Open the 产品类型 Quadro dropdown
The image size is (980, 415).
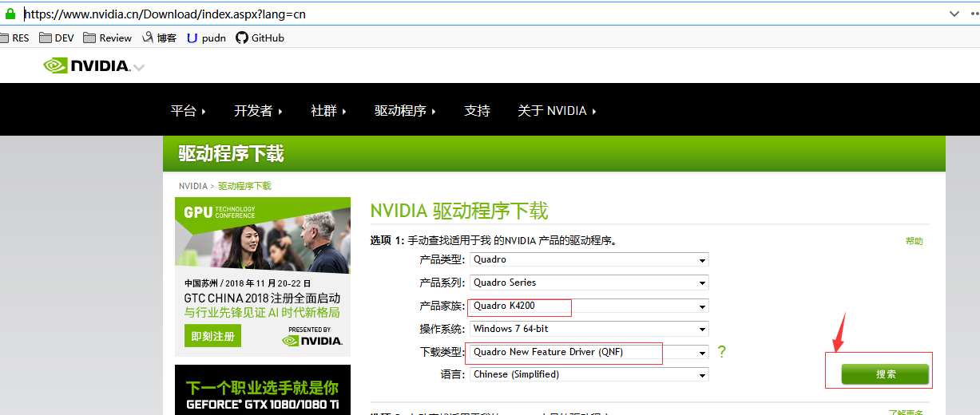click(x=589, y=259)
